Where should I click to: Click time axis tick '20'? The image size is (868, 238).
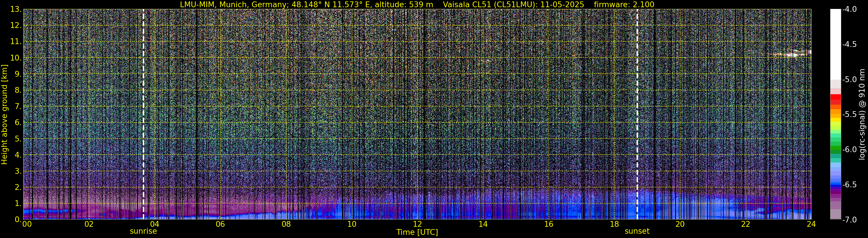click(680, 224)
